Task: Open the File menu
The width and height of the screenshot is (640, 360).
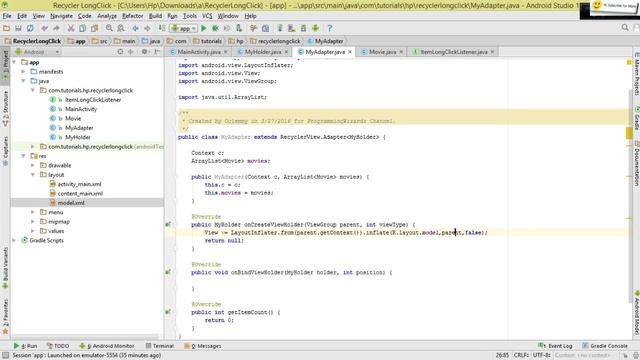Action: [7, 16]
